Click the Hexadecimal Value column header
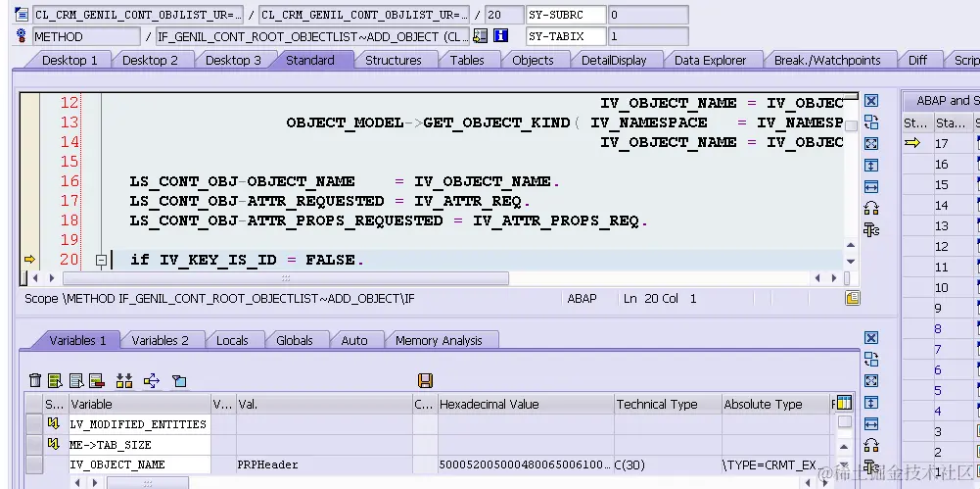The height and width of the screenshot is (489, 980). click(x=526, y=404)
